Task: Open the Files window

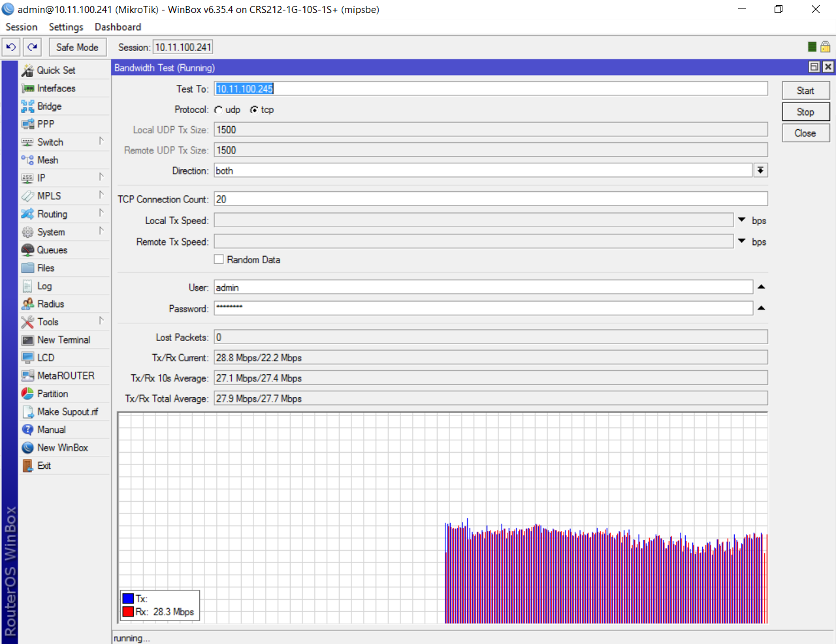Action: [46, 268]
